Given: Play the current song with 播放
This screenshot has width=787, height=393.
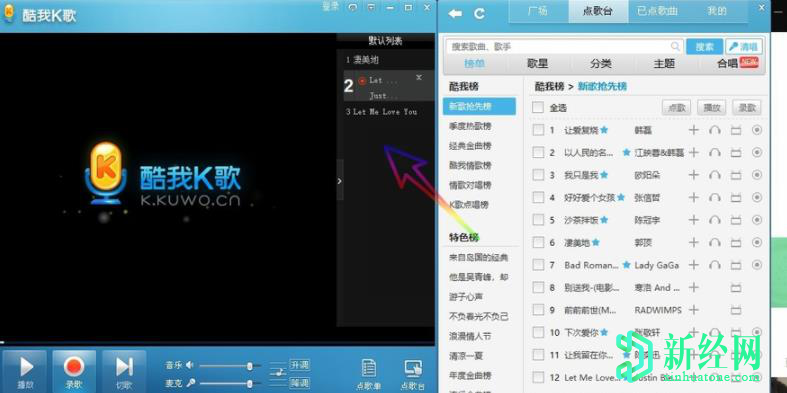Looking at the screenshot, I should 25,371.
